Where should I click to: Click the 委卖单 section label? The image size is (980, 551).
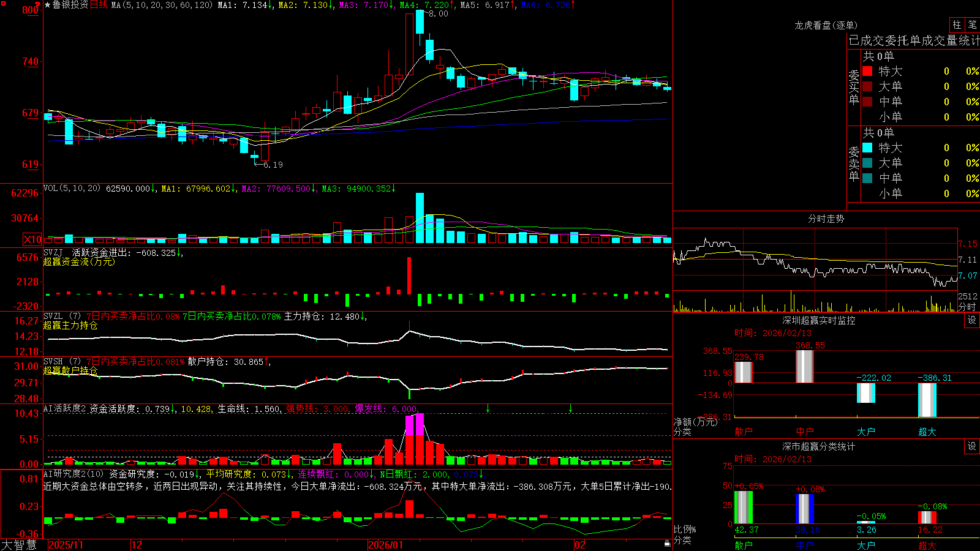(854, 163)
